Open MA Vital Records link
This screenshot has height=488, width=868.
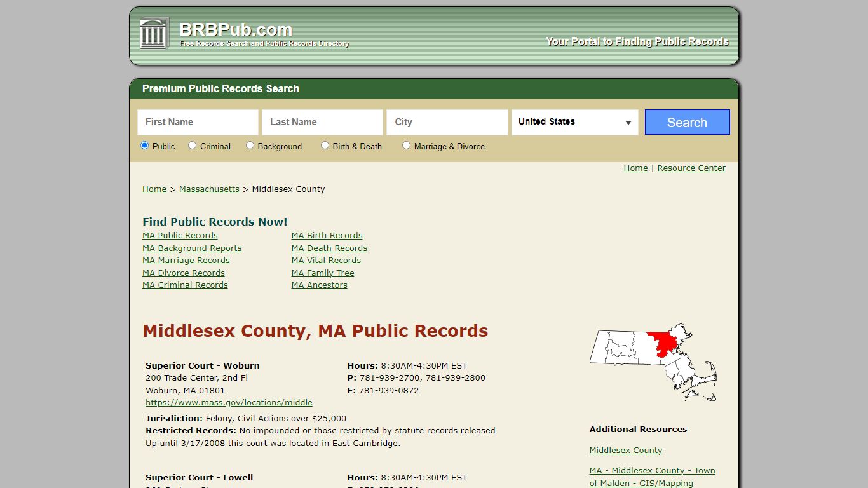pos(326,261)
